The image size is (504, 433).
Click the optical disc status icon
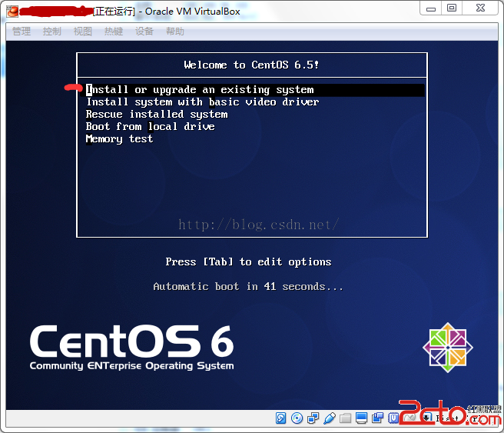tap(297, 418)
